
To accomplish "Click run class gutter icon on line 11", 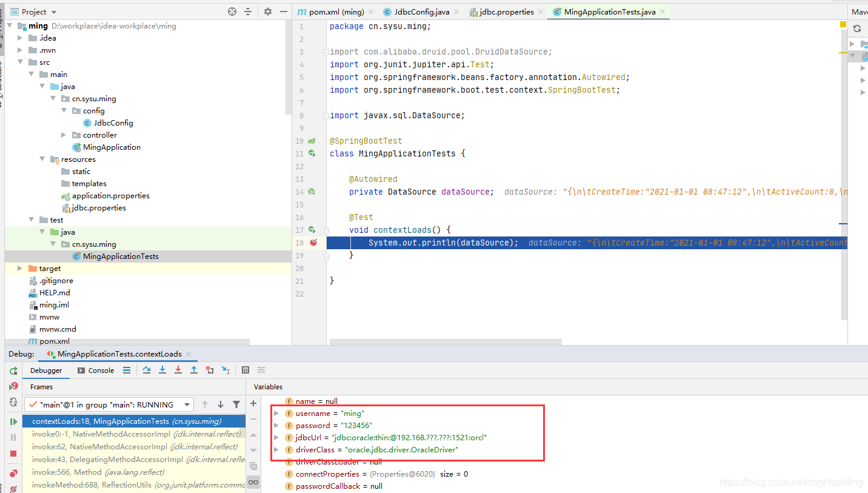I will pyautogui.click(x=312, y=153).
